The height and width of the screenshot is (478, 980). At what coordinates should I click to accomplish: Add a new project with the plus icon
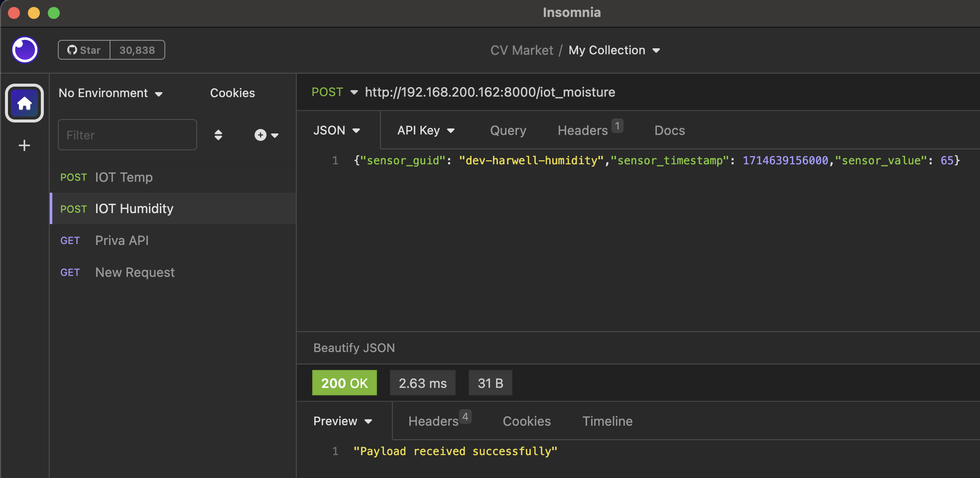tap(24, 145)
